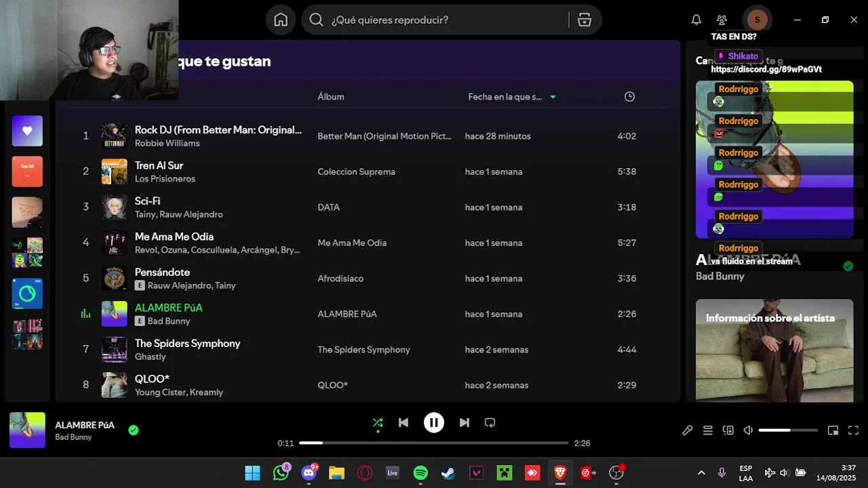The height and width of the screenshot is (488, 868).
Task: Click the now-playing cover art in player bar
Action: click(27, 430)
